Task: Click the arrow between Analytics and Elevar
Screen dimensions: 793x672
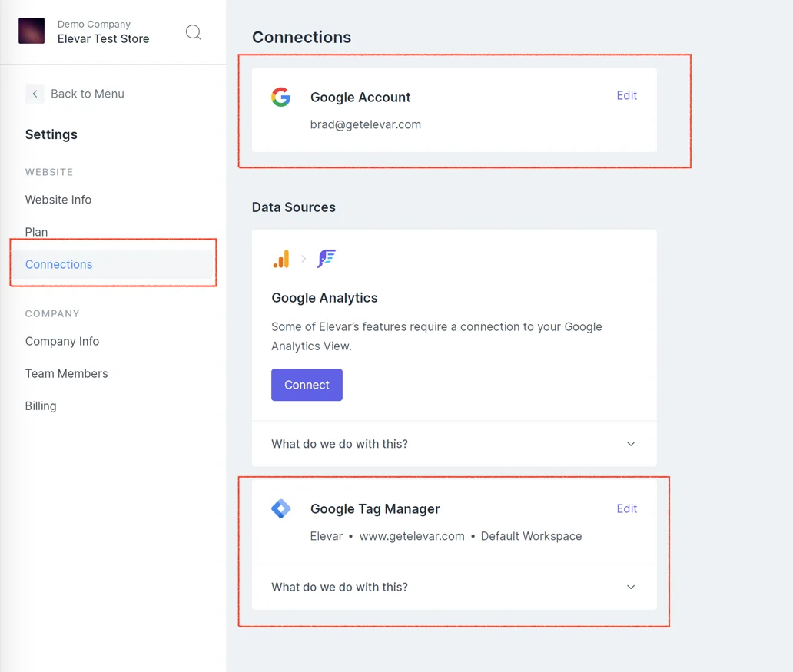Action: (x=304, y=259)
